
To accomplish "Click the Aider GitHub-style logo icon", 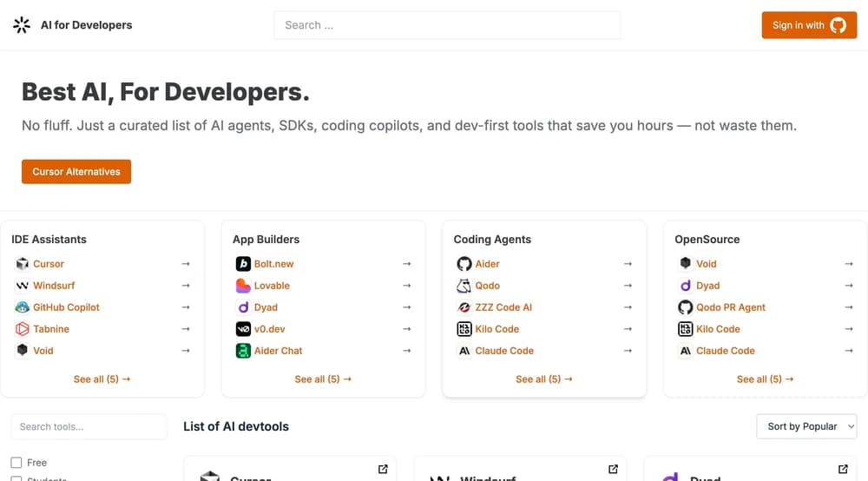I will click(464, 264).
